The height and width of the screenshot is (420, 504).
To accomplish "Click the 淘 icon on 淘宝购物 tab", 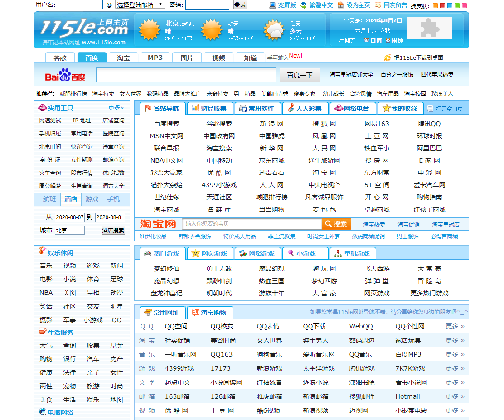I will (x=195, y=312).
